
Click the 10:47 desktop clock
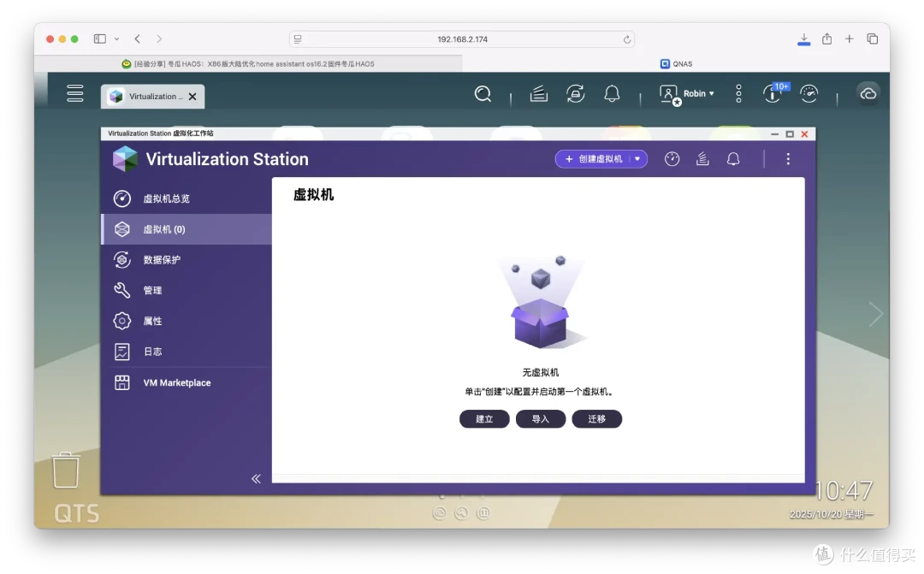pos(844,490)
